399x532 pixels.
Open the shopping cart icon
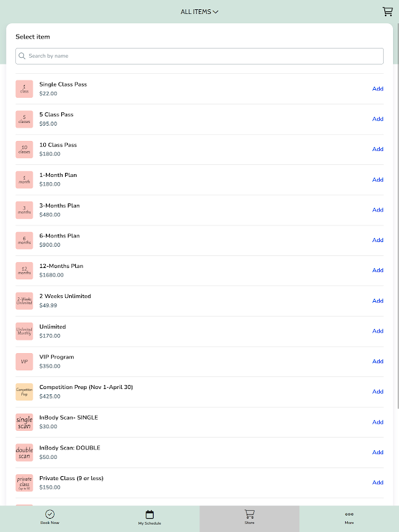tap(387, 11)
